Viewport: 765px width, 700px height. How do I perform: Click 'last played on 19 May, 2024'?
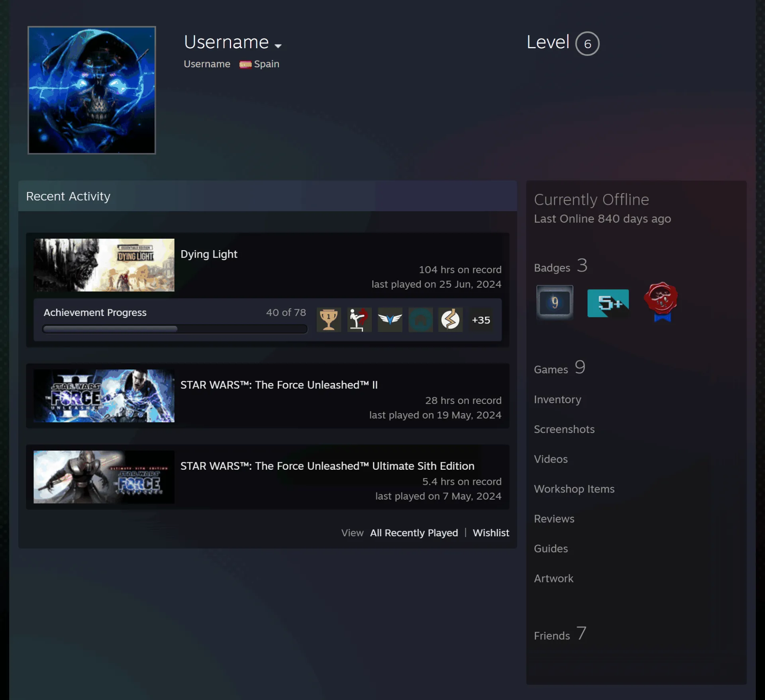pyautogui.click(x=435, y=415)
